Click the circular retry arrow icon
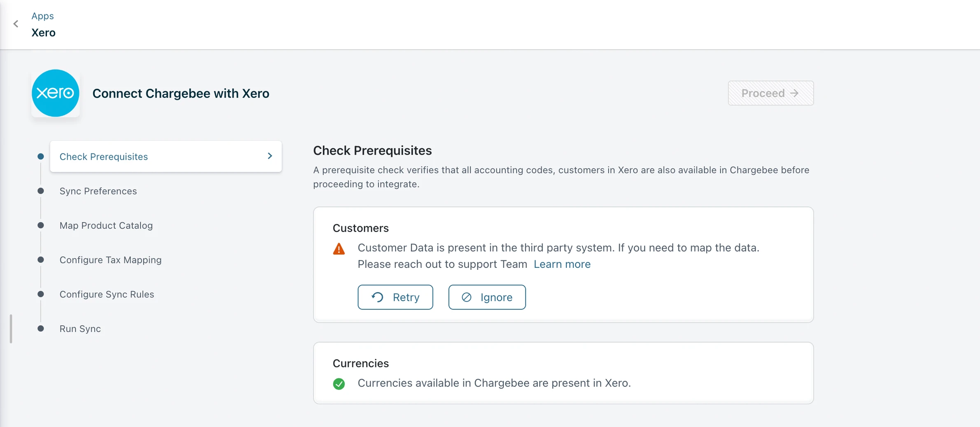 point(378,297)
